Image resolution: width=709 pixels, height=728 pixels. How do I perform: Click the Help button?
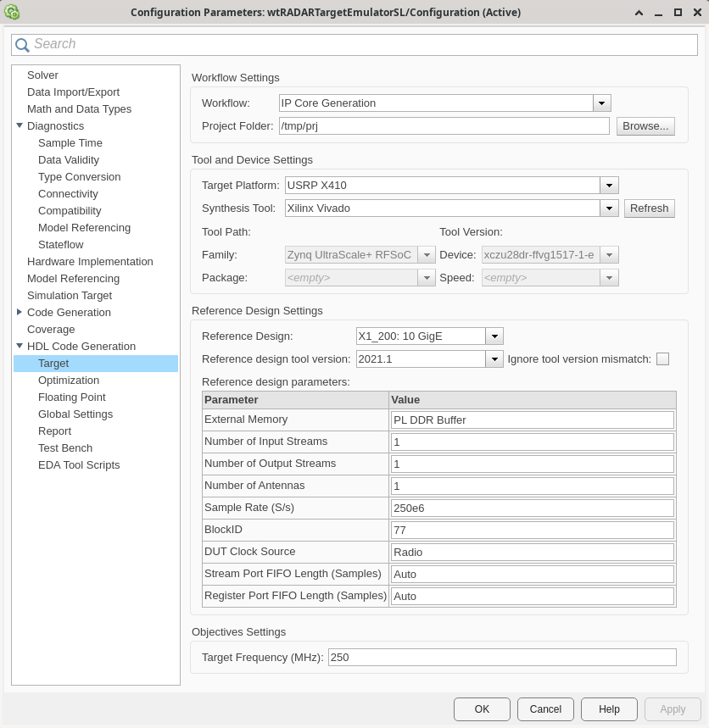pyautogui.click(x=609, y=709)
